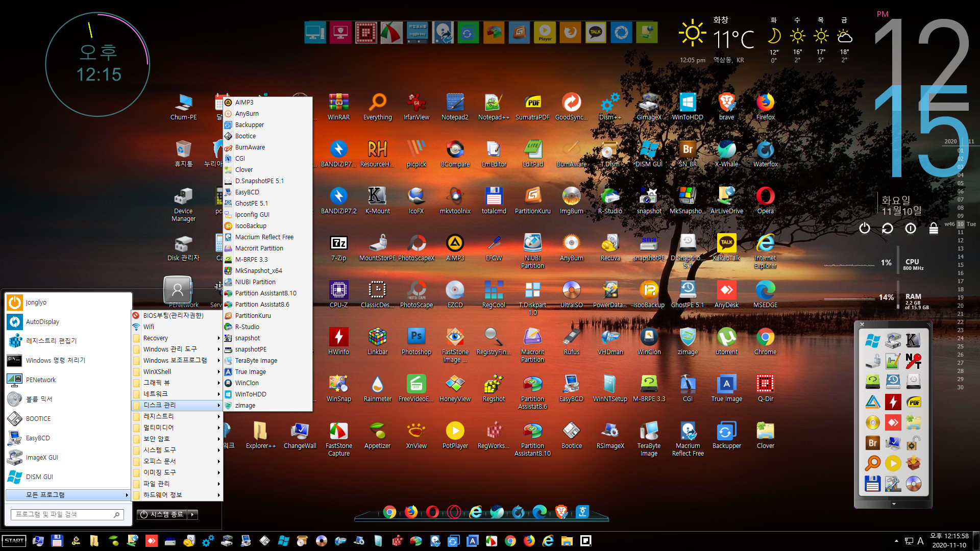Choose Bootice from the submenu list

coord(267,136)
